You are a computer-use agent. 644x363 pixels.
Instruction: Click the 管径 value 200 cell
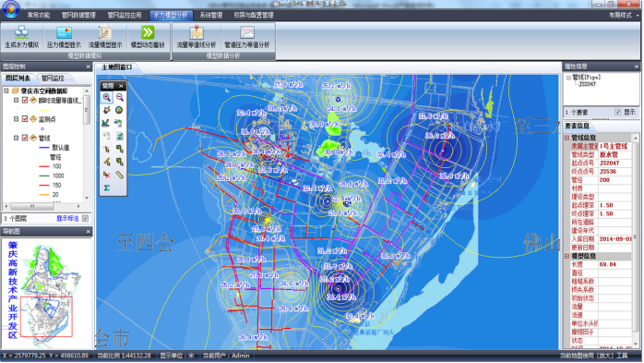coord(614,180)
